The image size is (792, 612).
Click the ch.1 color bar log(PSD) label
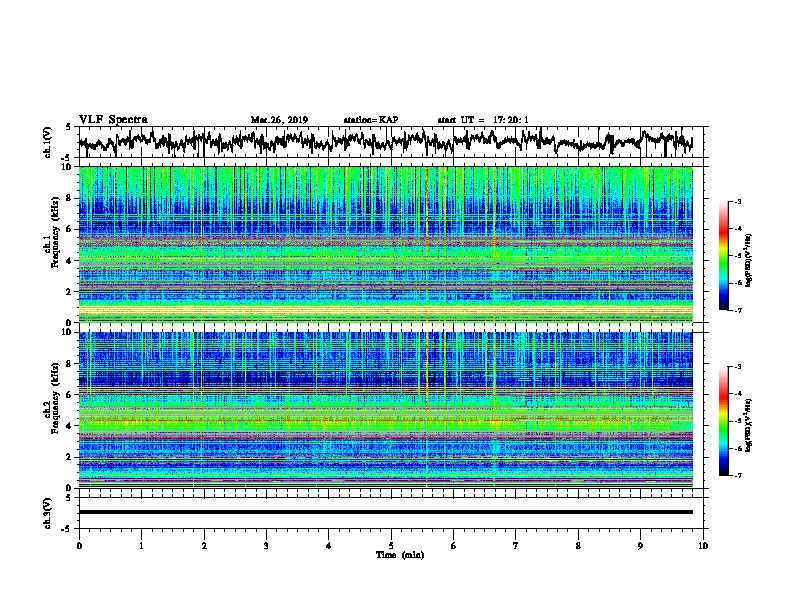pos(749,260)
